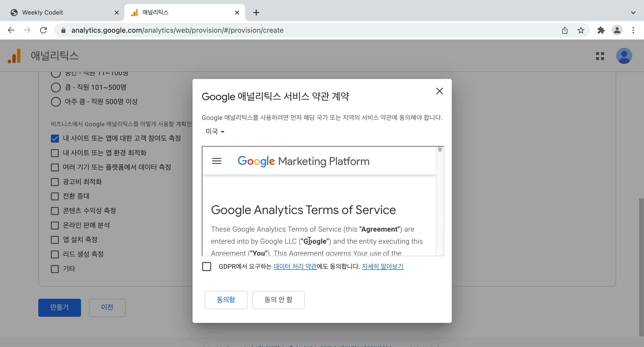Screen dimensions: 644x347
Task: Bookmark this page with the star
Action: tap(581, 30)
